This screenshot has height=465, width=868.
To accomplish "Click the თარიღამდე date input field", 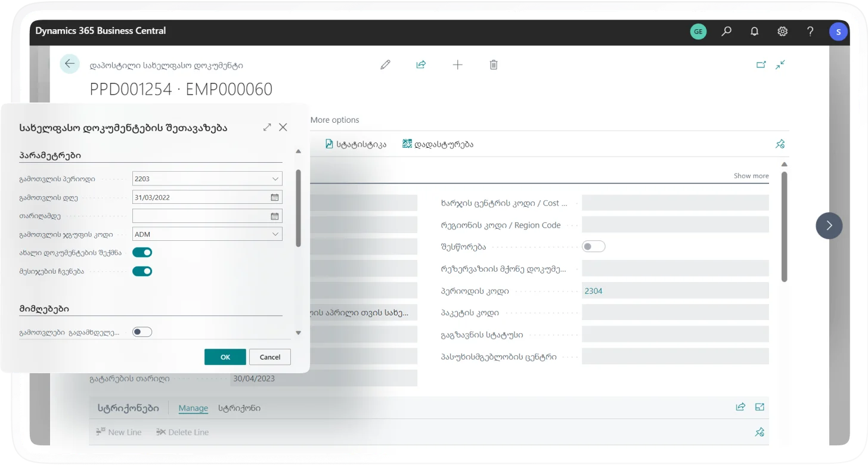I will (200, 216).
